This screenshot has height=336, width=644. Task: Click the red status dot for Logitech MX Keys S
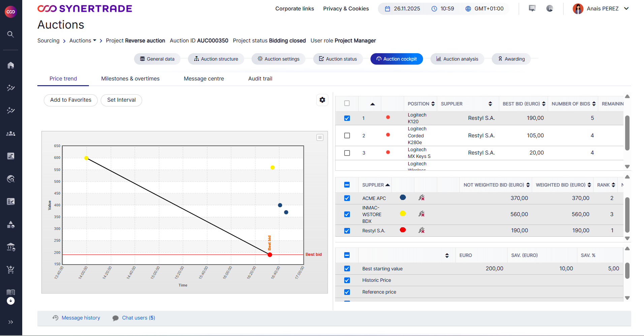pyautogui.click(x=388, y=152)
